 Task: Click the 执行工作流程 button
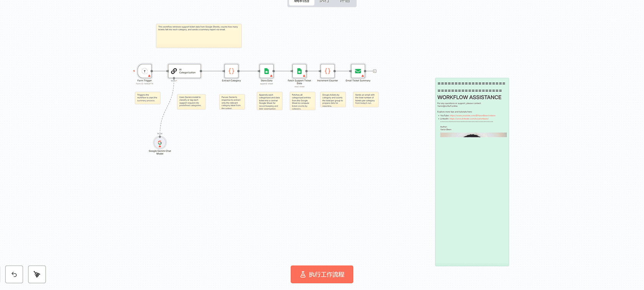coord(322,274)
